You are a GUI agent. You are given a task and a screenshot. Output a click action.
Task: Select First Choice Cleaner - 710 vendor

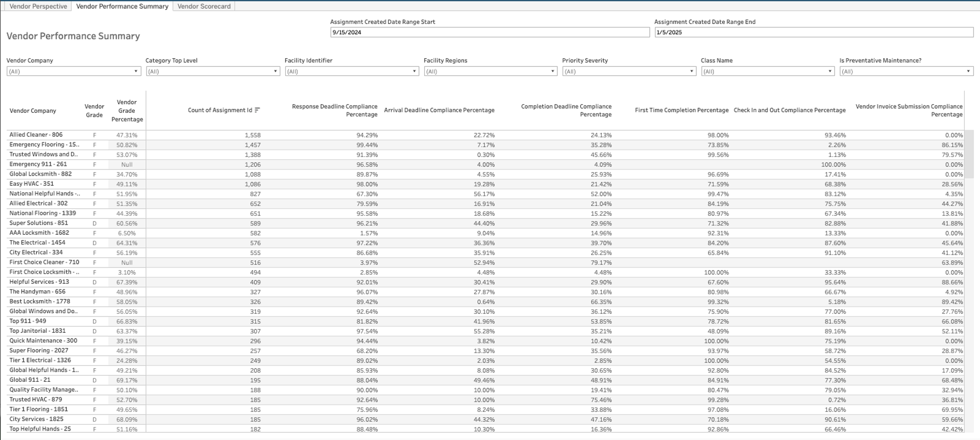pos(44,262)
